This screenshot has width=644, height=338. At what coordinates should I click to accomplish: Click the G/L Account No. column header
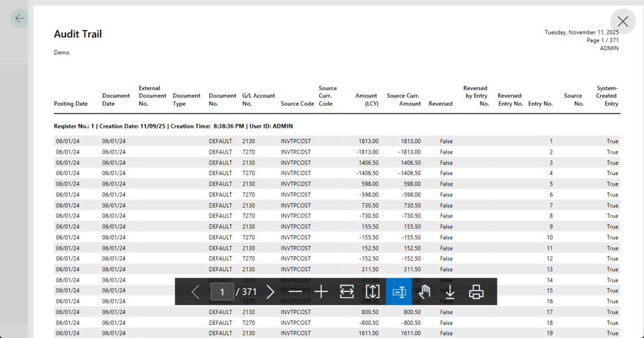258,99
